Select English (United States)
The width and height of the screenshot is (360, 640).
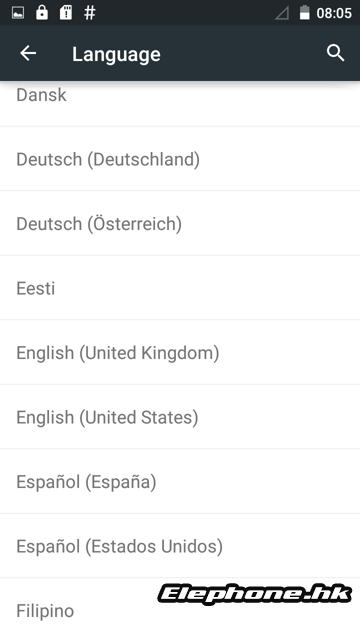tap(180, 417)
